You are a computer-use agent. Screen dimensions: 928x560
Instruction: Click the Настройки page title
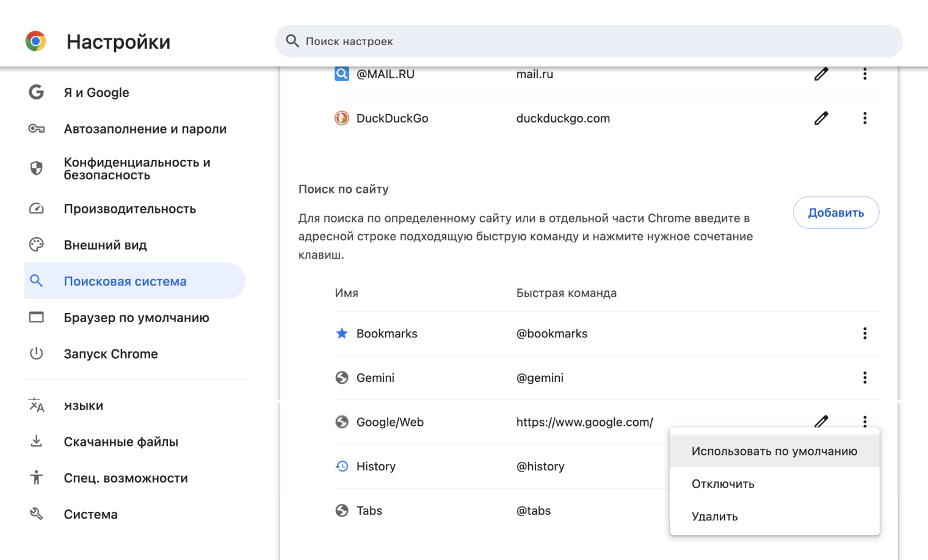click(118, 41)
